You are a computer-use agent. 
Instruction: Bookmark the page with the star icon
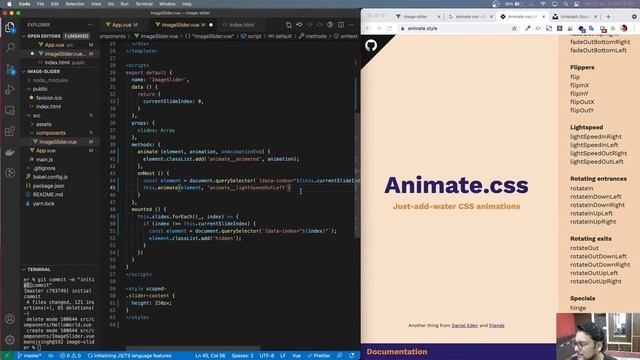[514, 29]
